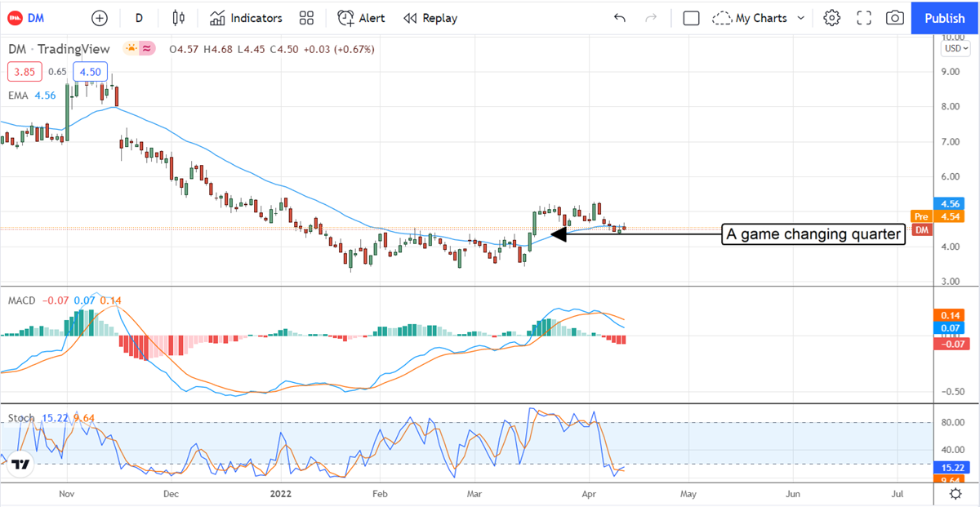Publish the chart idea
The height and width of the screenshot is (507, 980).
pyautogui.click(x=945, y=18)
